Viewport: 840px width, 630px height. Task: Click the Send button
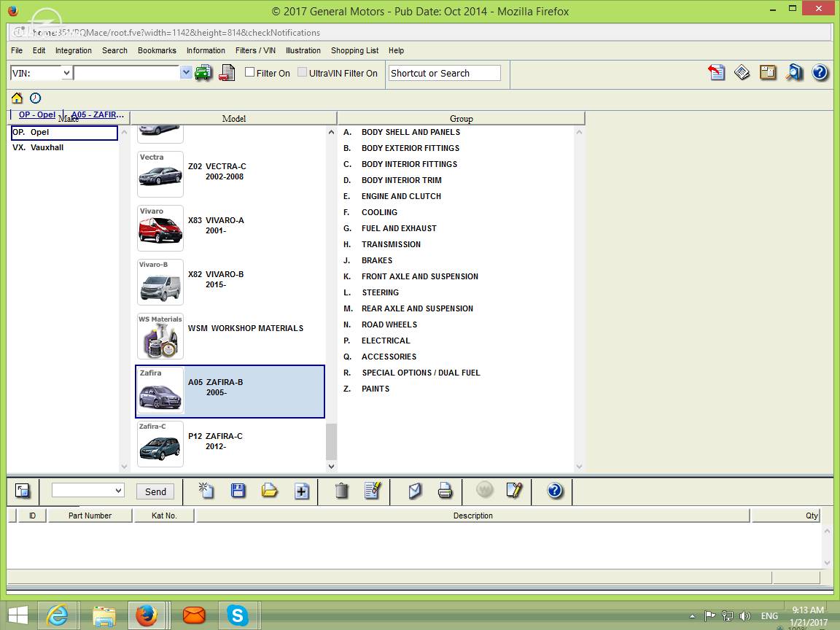click(155, 491)
